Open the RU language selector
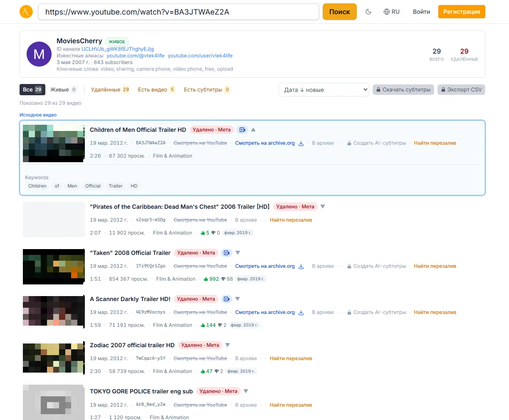The image size is (509, 420). (x=391, y=12)
